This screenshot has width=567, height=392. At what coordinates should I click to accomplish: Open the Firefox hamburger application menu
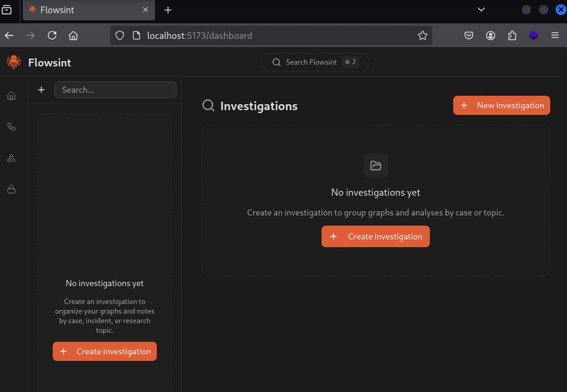[x=555, y=35]
